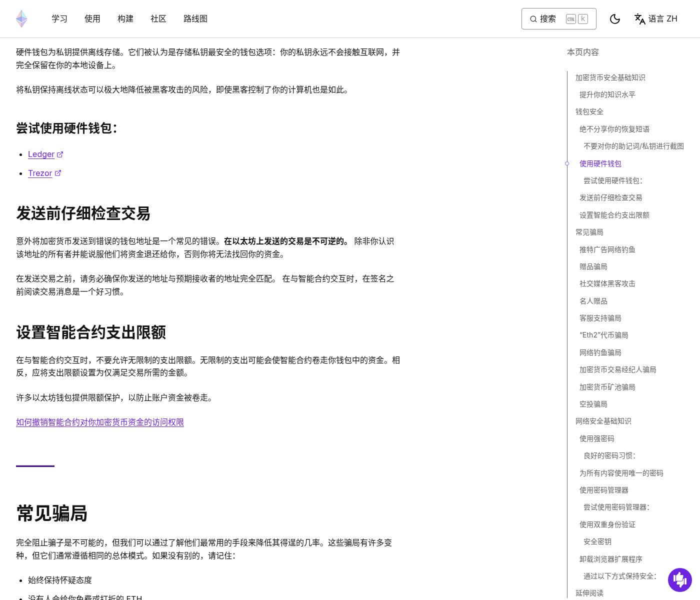Open the 路线图 navigation item
The width and height of the screenshot is (700, 600).
[x=195, y=19]
